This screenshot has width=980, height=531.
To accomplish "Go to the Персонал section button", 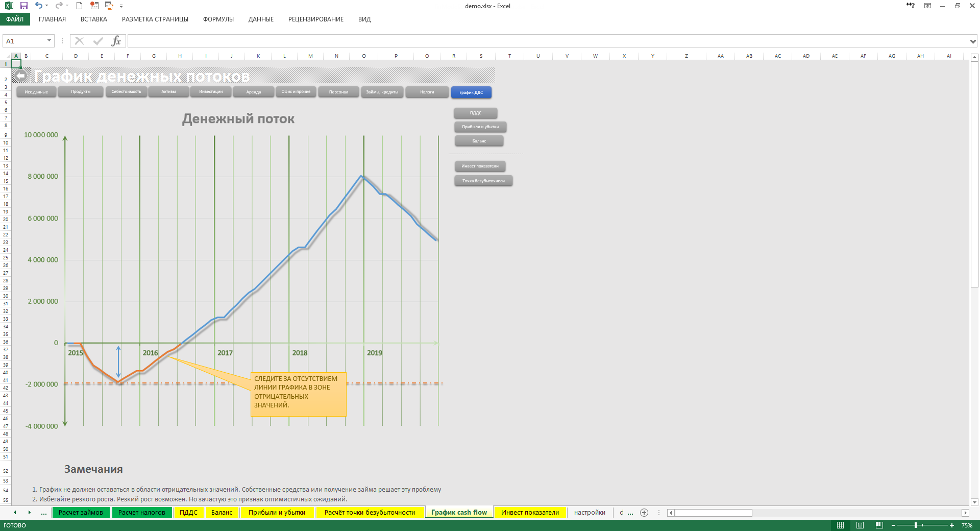I will [338, 92].
